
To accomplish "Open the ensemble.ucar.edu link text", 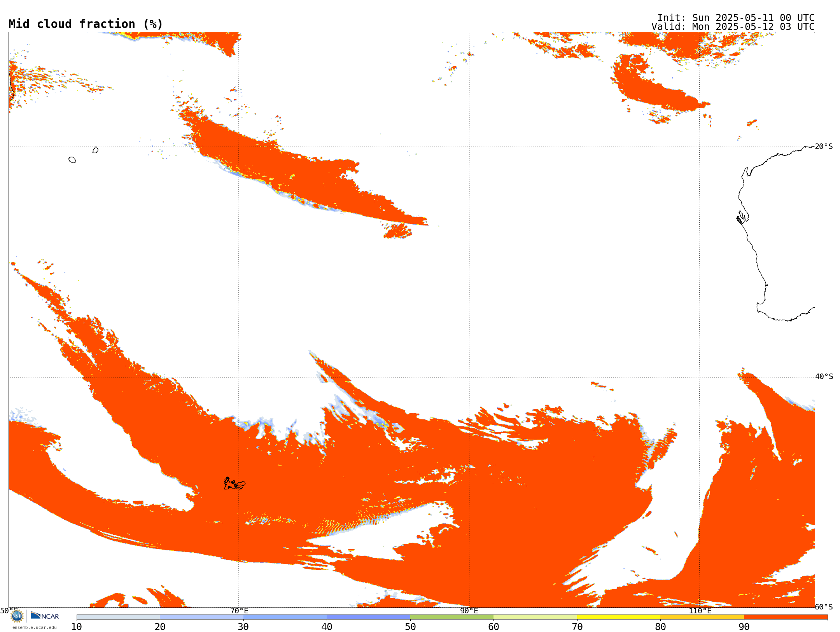I will [x=35, y=627].
